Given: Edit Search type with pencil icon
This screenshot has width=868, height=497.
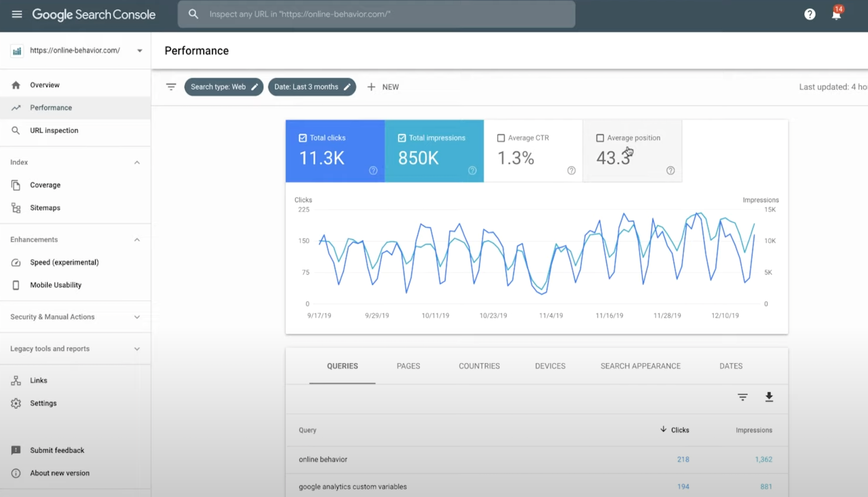Looking at the screenshot, I should [255, 87].
